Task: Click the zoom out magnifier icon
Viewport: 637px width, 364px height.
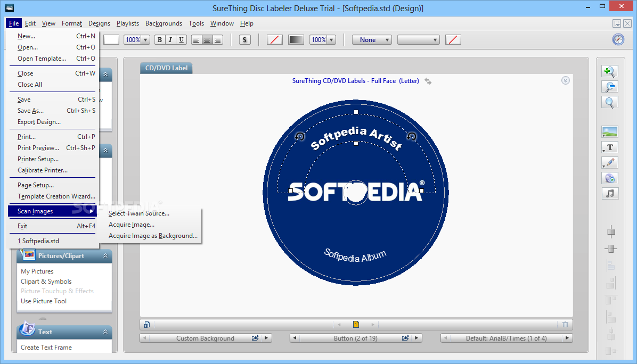Action: pyautogui.click(x=609, y=87)
